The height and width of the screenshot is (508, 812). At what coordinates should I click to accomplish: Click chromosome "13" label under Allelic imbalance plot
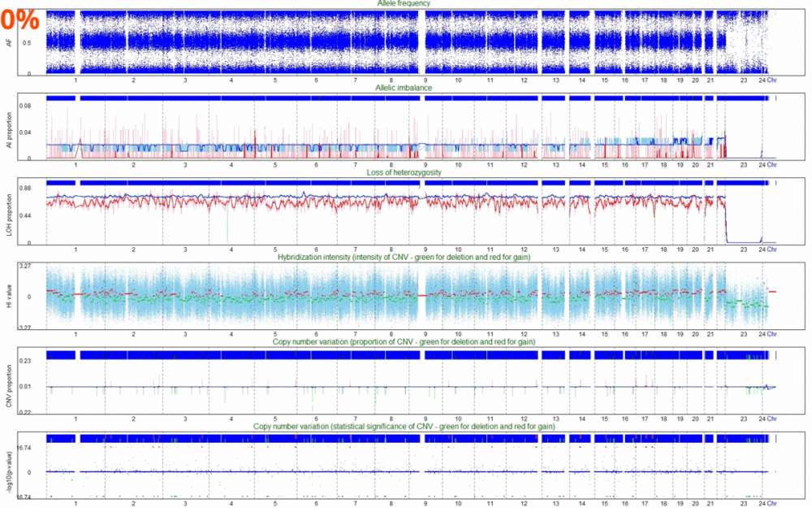pyautogui.click(x=555, y=165)
